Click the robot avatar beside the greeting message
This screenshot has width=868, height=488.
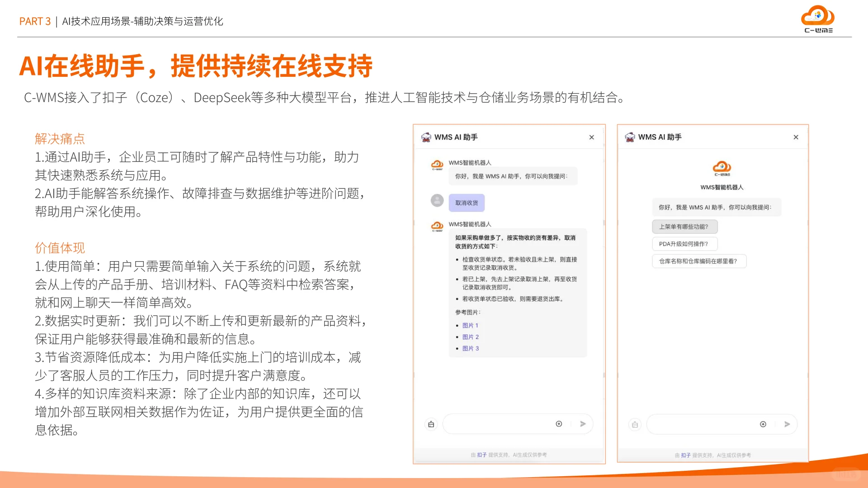coord(437,164)
